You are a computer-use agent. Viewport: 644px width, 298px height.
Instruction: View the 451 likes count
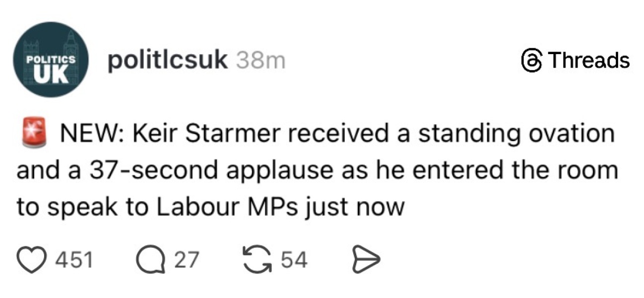74,259
